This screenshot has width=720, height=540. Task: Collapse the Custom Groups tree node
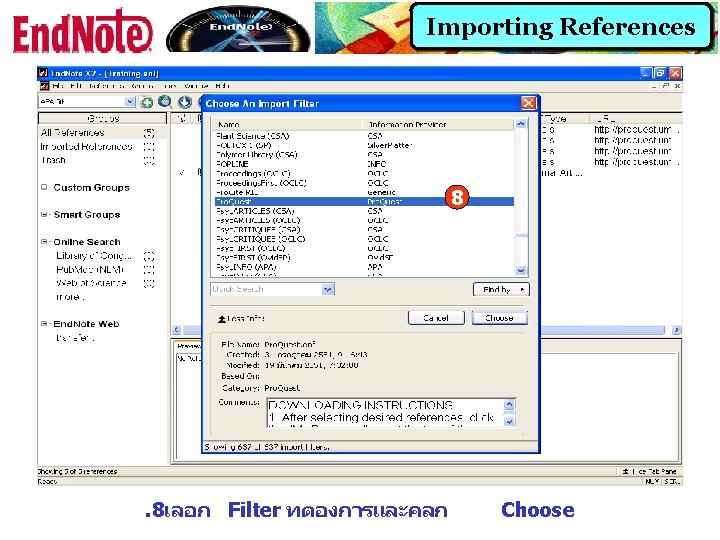(x=44, y=187)
